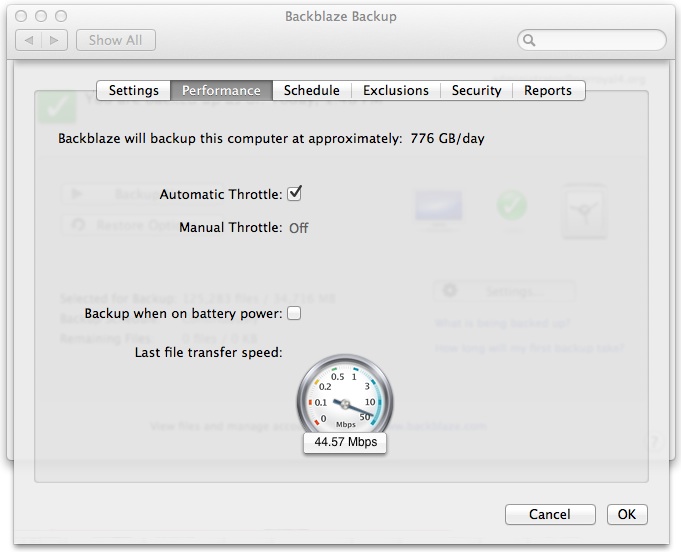Open the Exclusions tab
The height and width of the screenshot is (552, 681).
click(x=396, y=90)
